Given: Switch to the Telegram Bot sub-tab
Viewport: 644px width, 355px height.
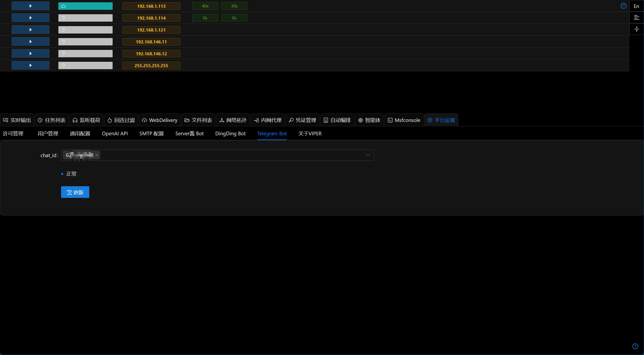Looking at the screenshot, I should click(272, 134).
